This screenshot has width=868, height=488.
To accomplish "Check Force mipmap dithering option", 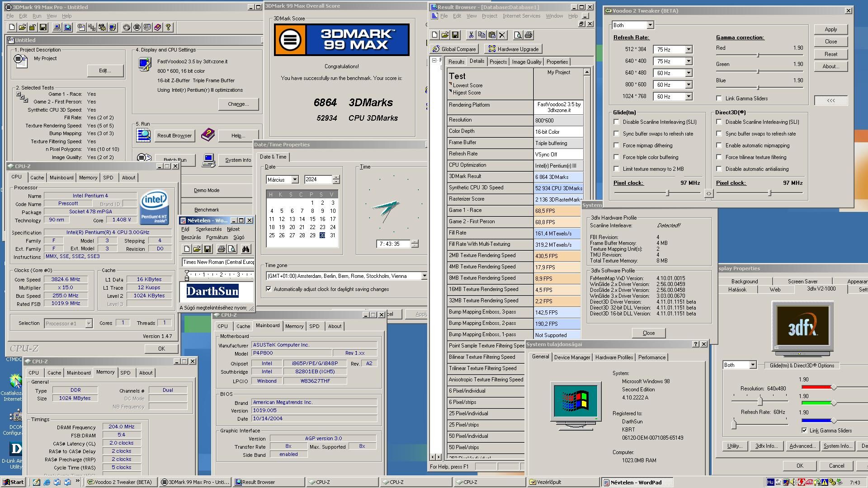I will tap(616, 145).
